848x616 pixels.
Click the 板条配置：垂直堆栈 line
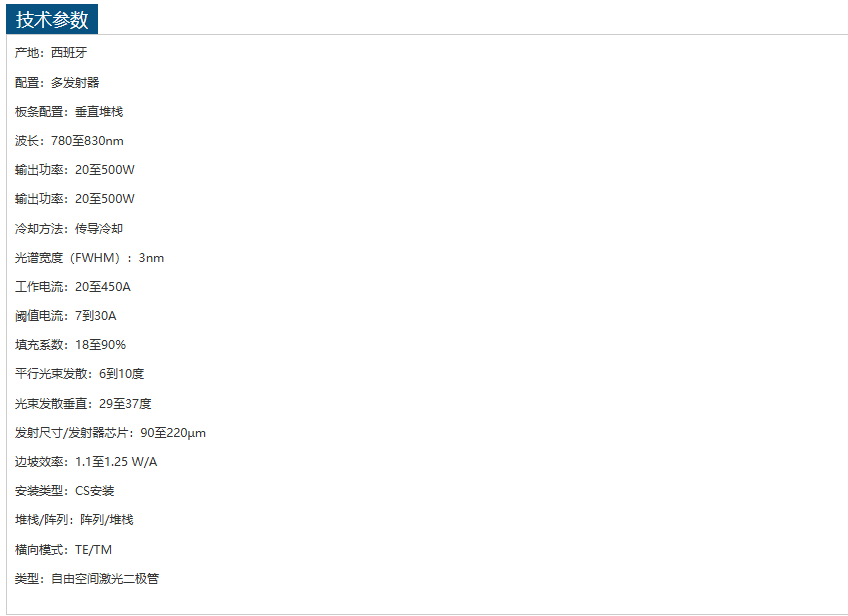(69, 112)
